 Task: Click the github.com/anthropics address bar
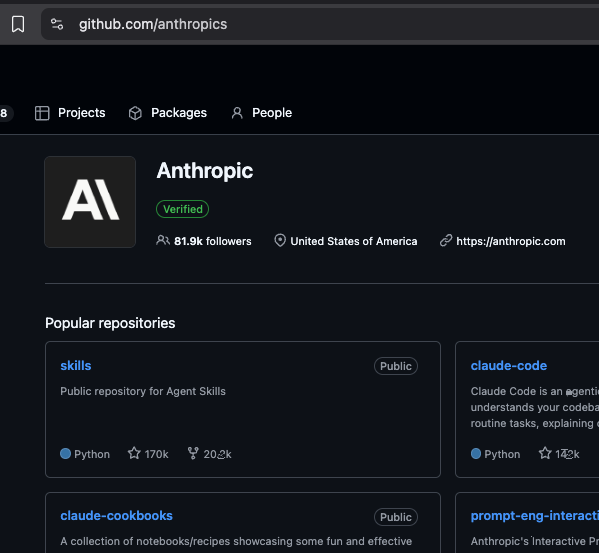pyautogui.click(x=320, y=24)
